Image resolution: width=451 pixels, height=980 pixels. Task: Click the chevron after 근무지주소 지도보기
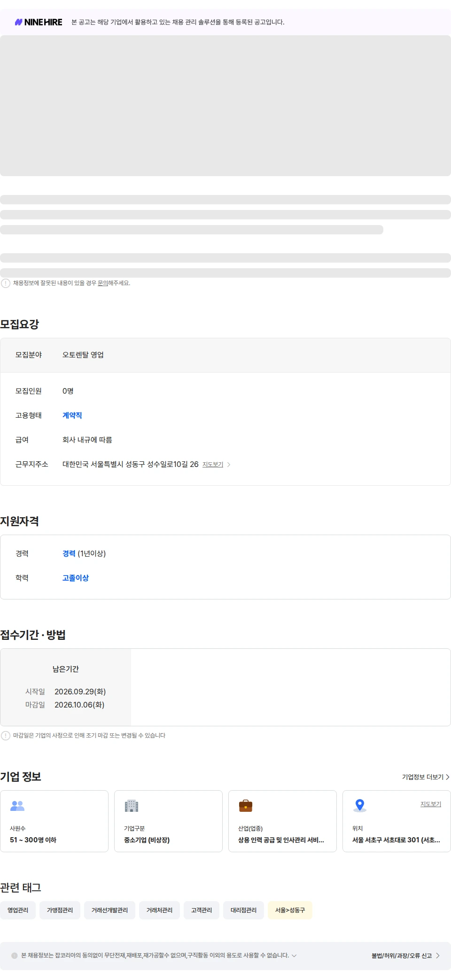[x=229, y=465]
